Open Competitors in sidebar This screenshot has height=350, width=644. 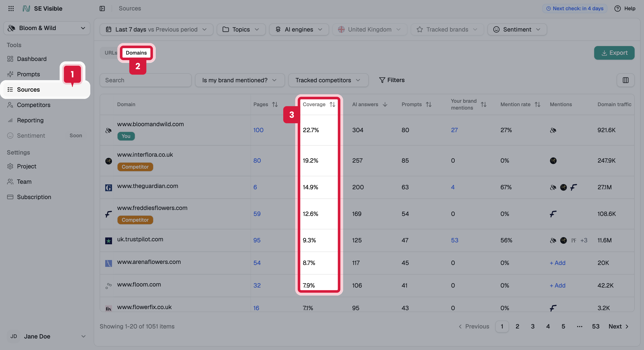[34, 105]
